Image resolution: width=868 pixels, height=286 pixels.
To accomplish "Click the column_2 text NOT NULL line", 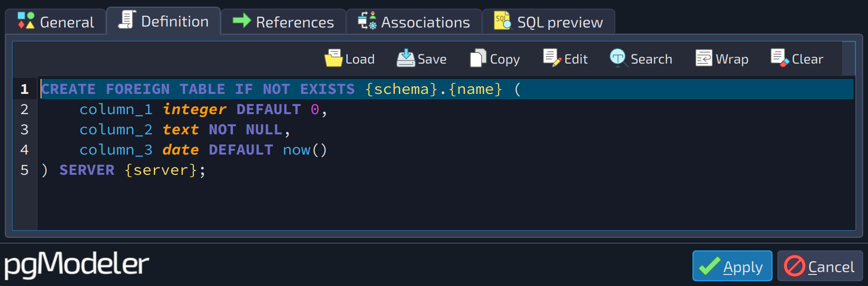I will pos(185,130).
